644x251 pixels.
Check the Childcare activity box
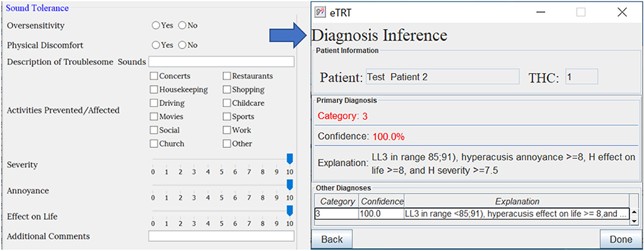point(226,103)
